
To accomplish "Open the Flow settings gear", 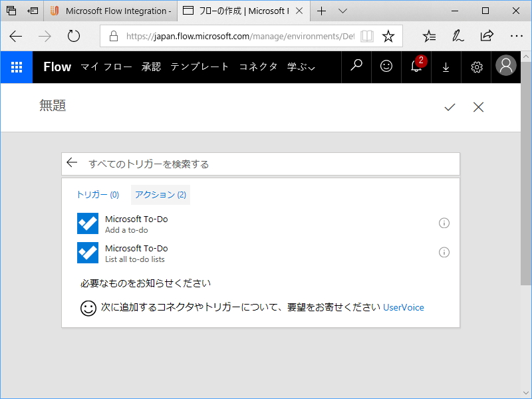I will [476, 66].
